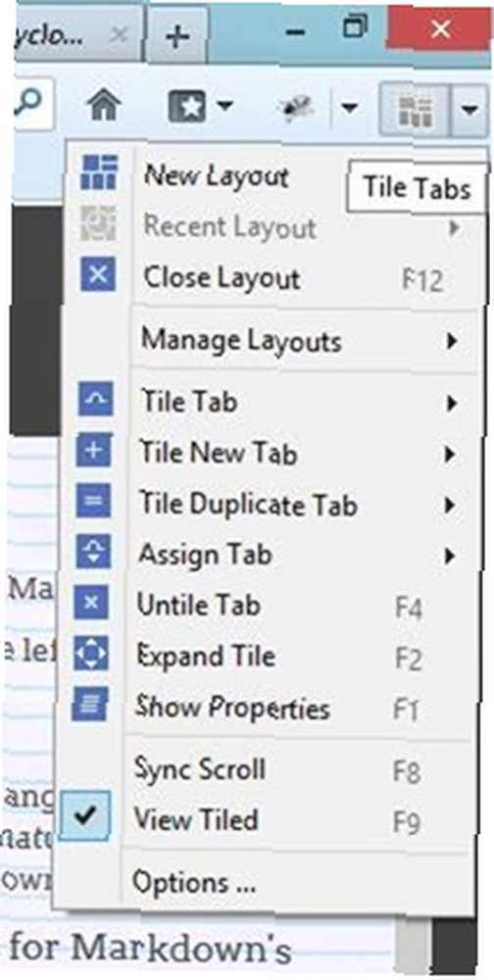Click the Tile Tabs toolbar button
Screen dimensions: 494x980
(x=416, y=112)
